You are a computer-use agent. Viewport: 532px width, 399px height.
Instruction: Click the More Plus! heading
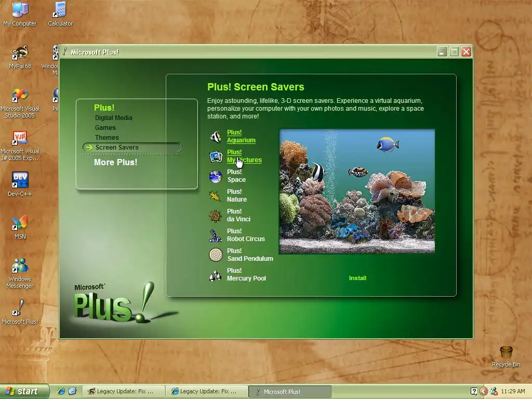point(116,162)
